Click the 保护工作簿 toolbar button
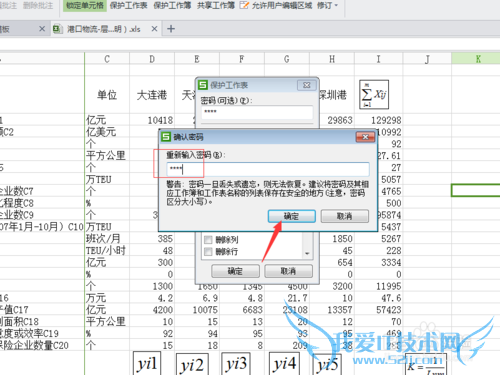The height and width of the screenshot is (375, 500). click(172, 5)
